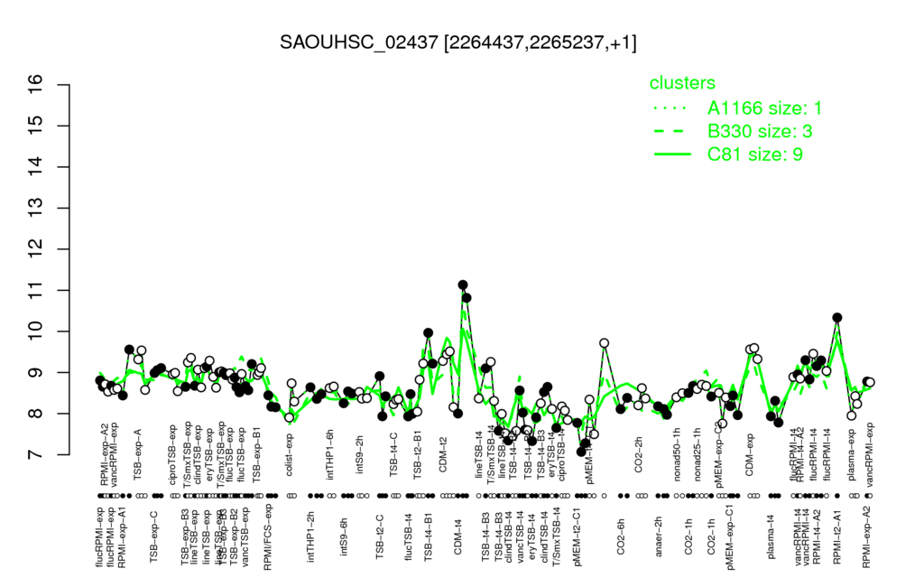Select legend entry 'B330 size: 3'
This screenshot has width=924, height=578.
760,131
